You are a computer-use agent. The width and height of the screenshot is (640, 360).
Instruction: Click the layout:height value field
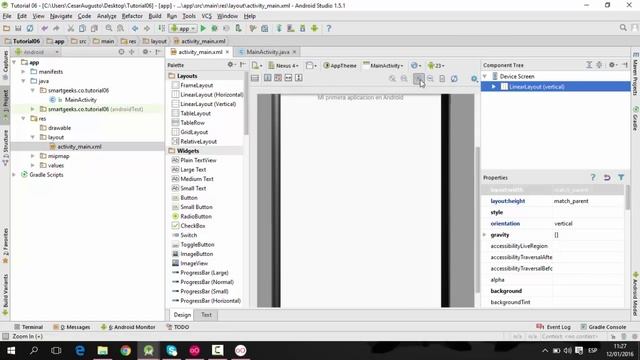pos(588,201)
